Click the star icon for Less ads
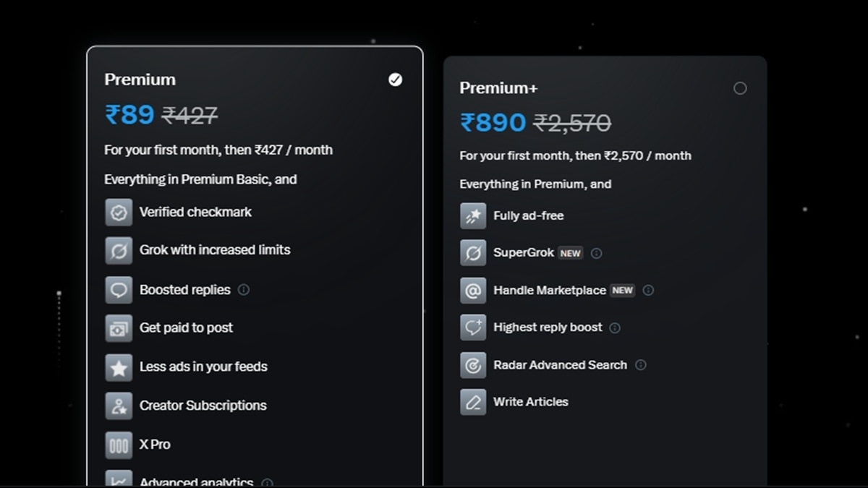Image resolution: width=868 pixels, height=488 pixels. pyautogui.click(x=119, y=367)
